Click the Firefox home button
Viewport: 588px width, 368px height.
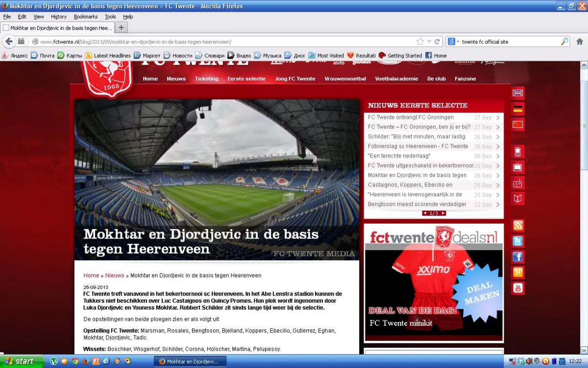coord(580,42)
